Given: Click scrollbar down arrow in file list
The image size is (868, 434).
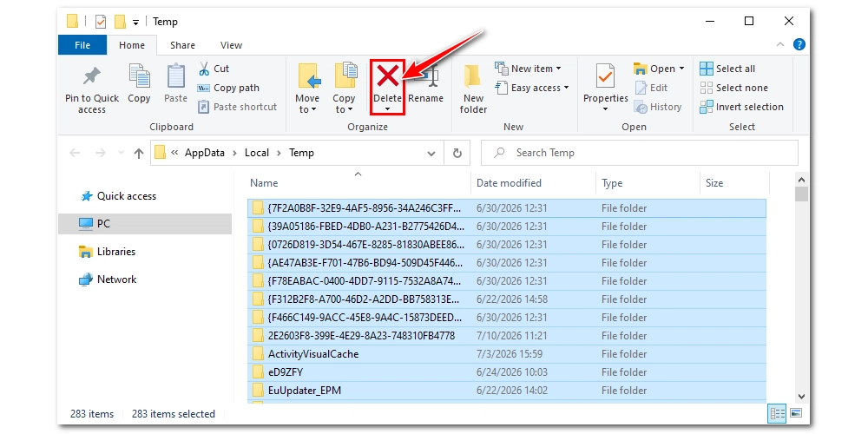Looking at the screenshot, I should tap(801, 396).
